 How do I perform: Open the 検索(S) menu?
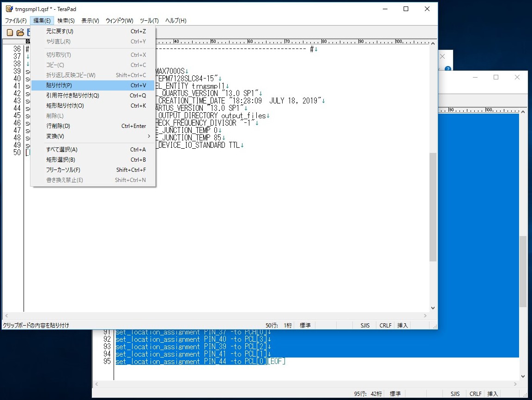tap(66, 21)
